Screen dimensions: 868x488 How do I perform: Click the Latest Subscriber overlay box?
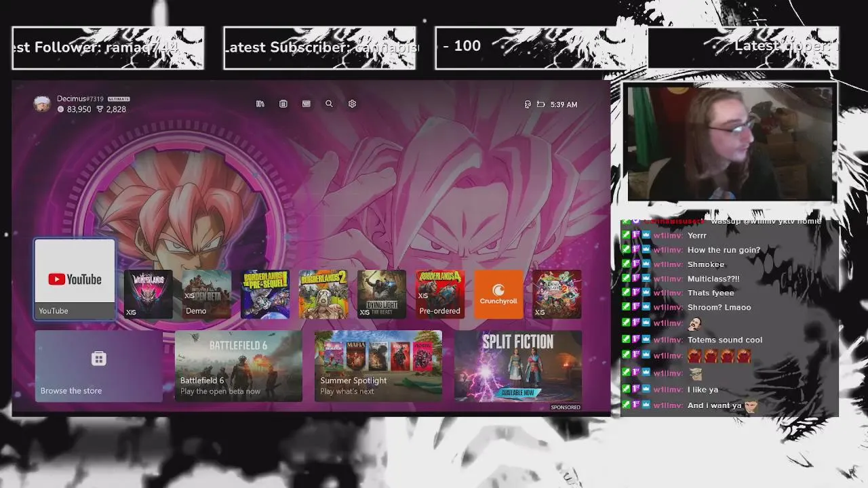[x=319, y=47]
